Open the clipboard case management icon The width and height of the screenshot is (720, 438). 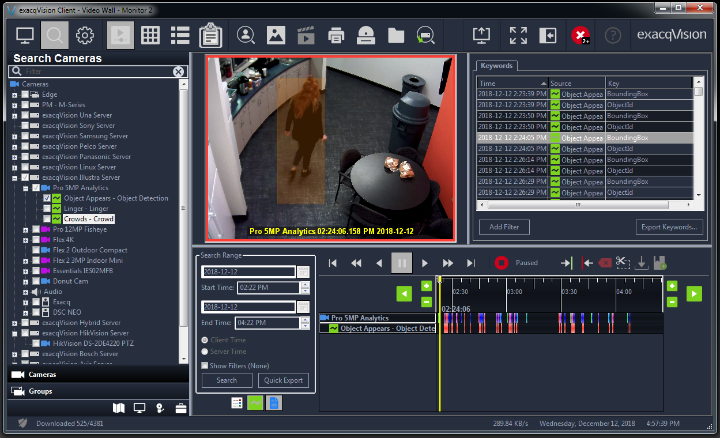click(210, 35)
